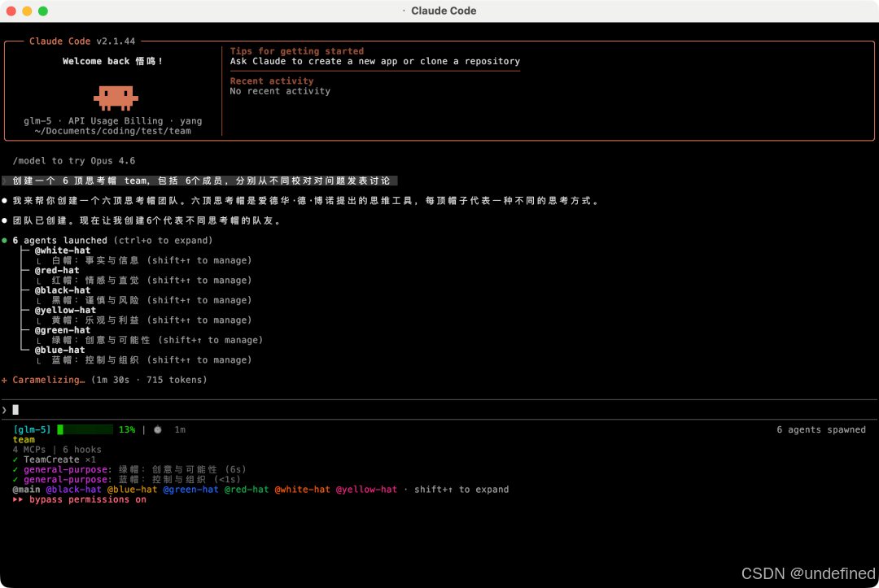The height and width of the screenshot is (588, 879).
Task: Select the @yellow-hat agent row
Action: 65,310
